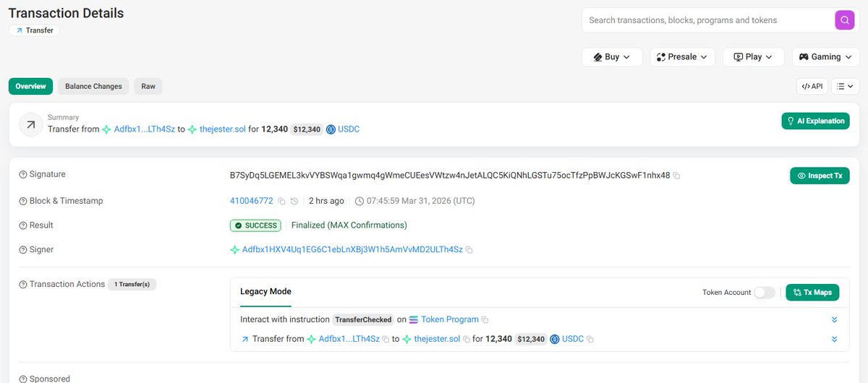Click the SUCCESS status badge

point(256,225)
